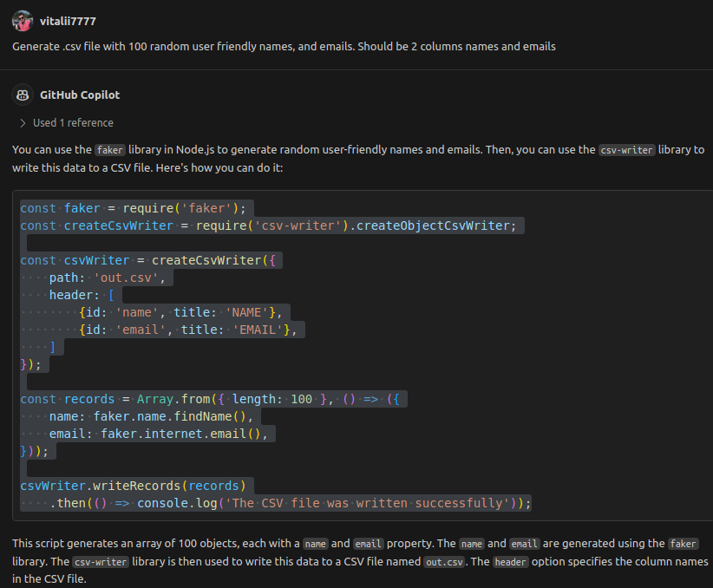
Task: Click the inline 'csv-writer' code tag in intro
Action: pos(626,150)
